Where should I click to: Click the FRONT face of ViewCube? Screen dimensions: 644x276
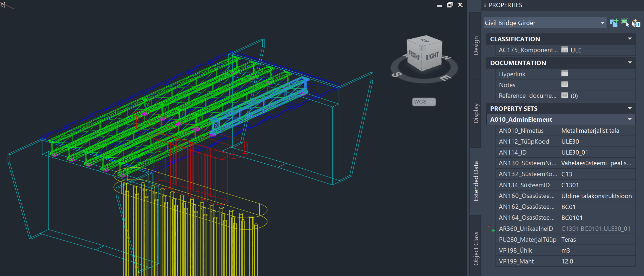[414, 56]
